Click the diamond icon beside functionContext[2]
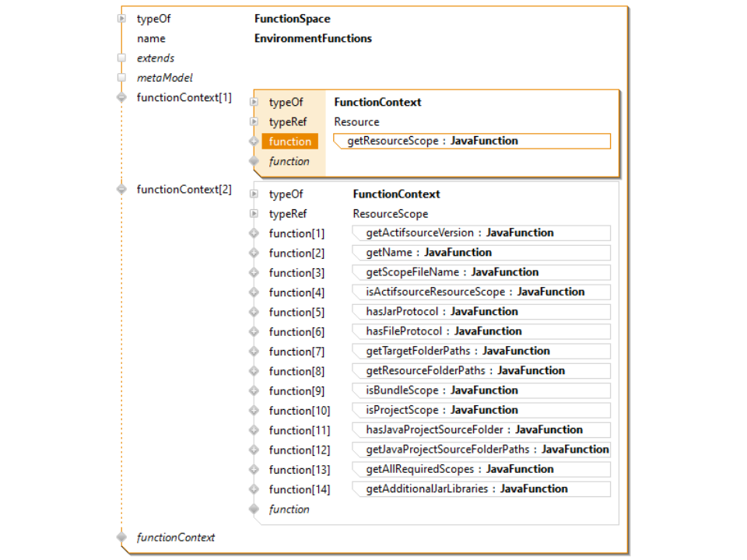 pyautogui.click(x=121, y=189)
